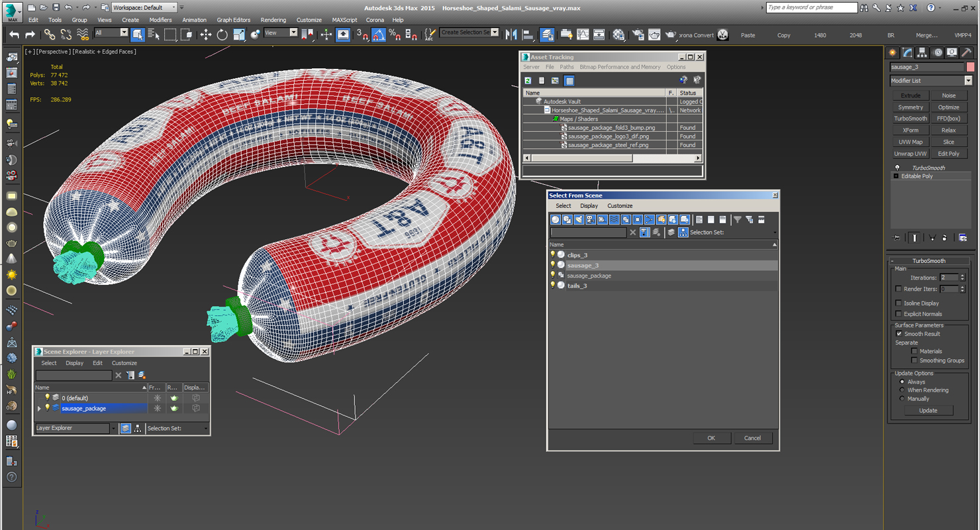Screen dimensions: 980x530
Task: Open the Workspace Default dropdown
Action: click(144, 7)
